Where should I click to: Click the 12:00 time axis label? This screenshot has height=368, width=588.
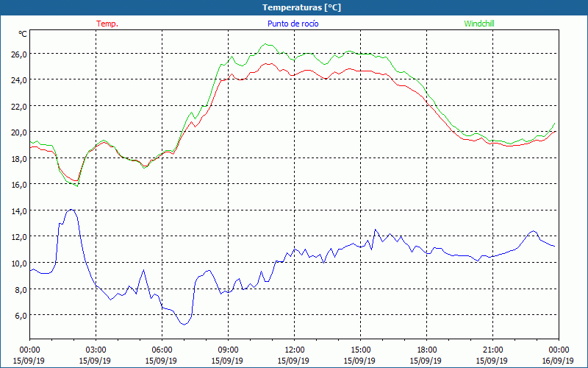295,350
